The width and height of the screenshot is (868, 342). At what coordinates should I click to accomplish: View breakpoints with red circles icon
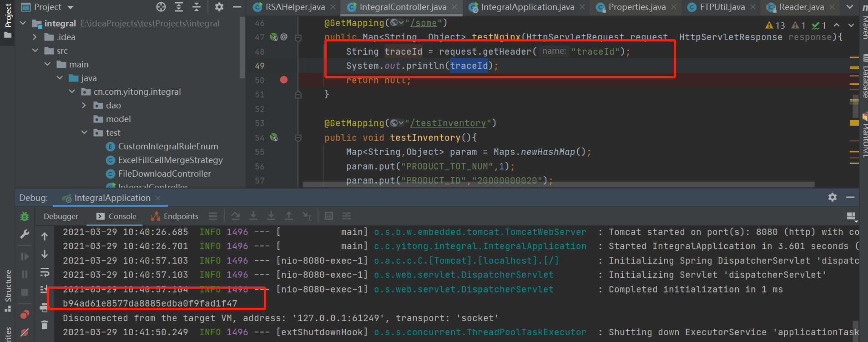pos(25,315)
